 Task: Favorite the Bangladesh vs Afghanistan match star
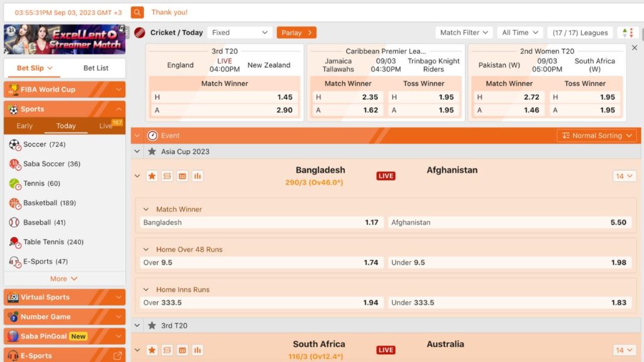click(152, 176)
